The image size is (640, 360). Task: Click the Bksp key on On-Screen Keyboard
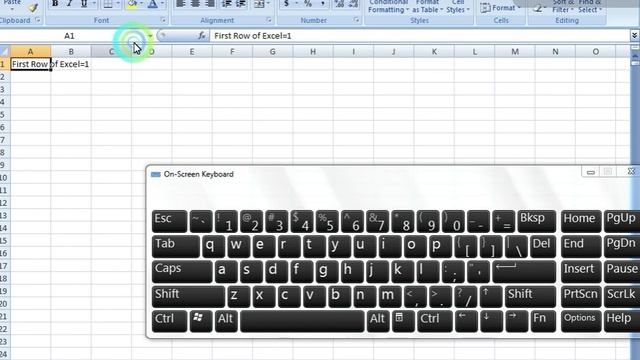[x=536, y=221]
